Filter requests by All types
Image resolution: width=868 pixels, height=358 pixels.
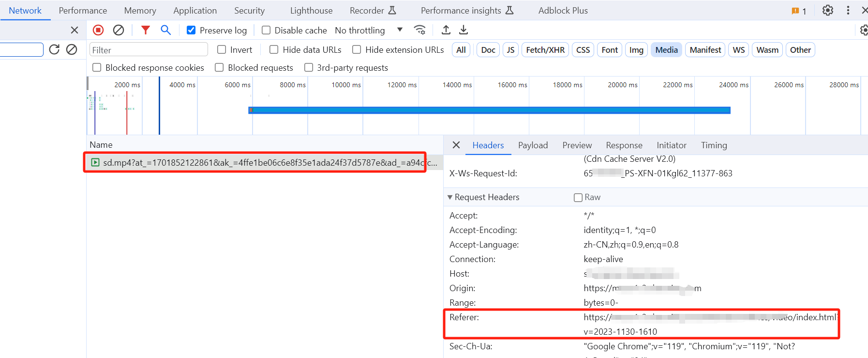coord(461,49)
